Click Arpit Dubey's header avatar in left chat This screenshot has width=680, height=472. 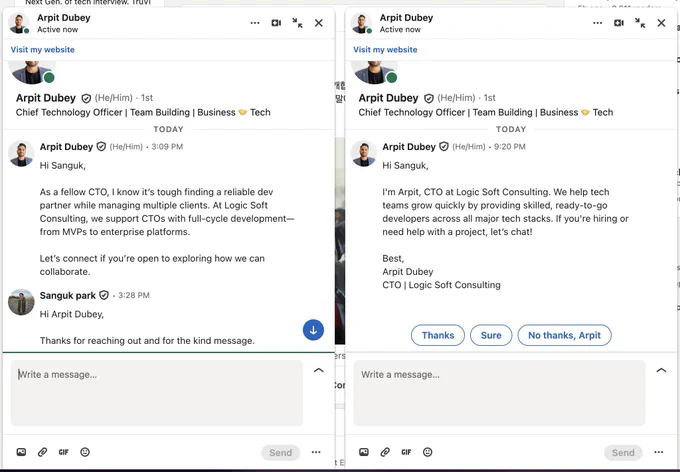(19, 23)
